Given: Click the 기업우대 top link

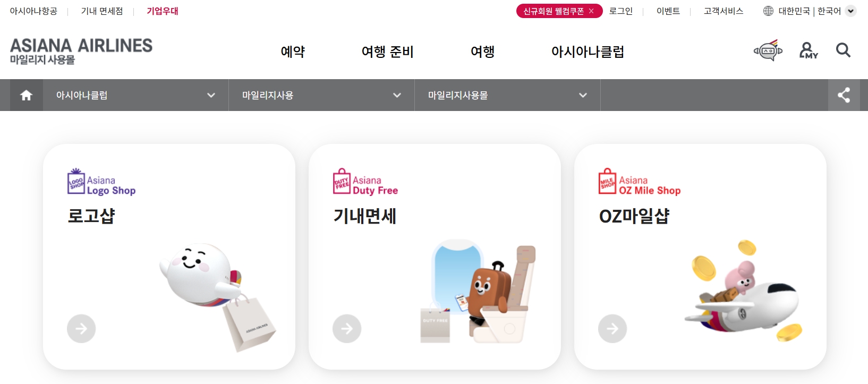Looking at the screenshot, I should tap(163, 11).
